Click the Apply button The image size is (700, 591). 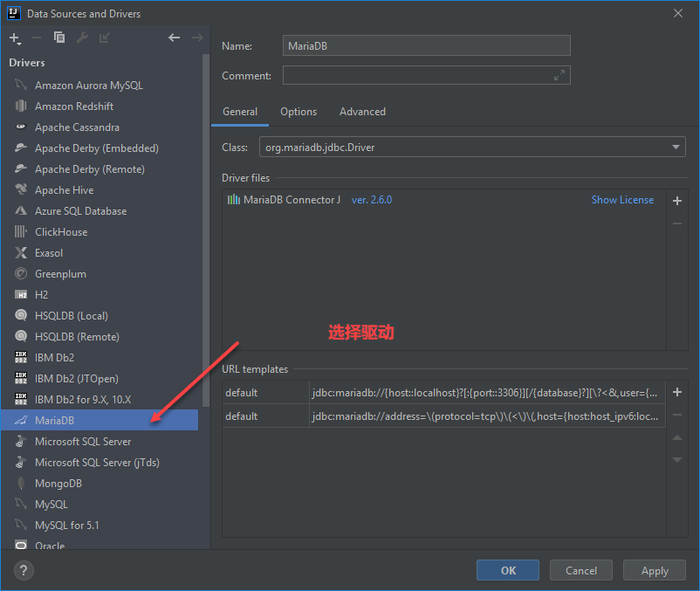click(655, 570)
